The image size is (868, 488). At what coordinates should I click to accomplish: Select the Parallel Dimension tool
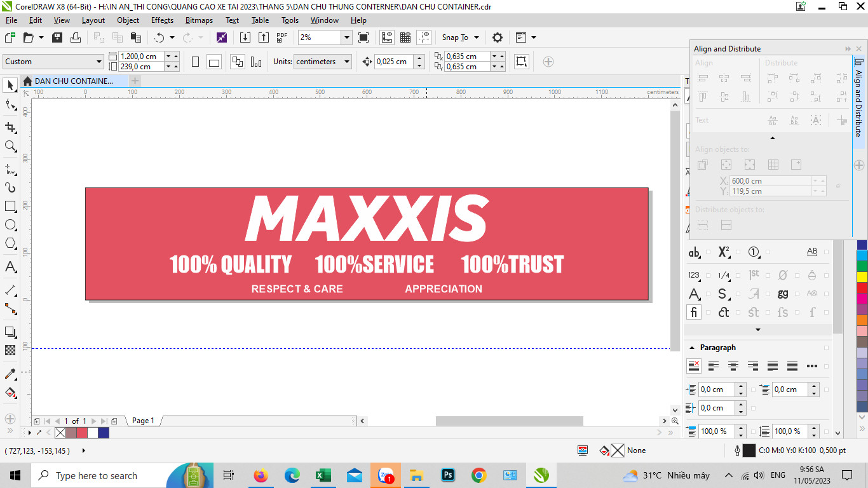tap(10, 290)
